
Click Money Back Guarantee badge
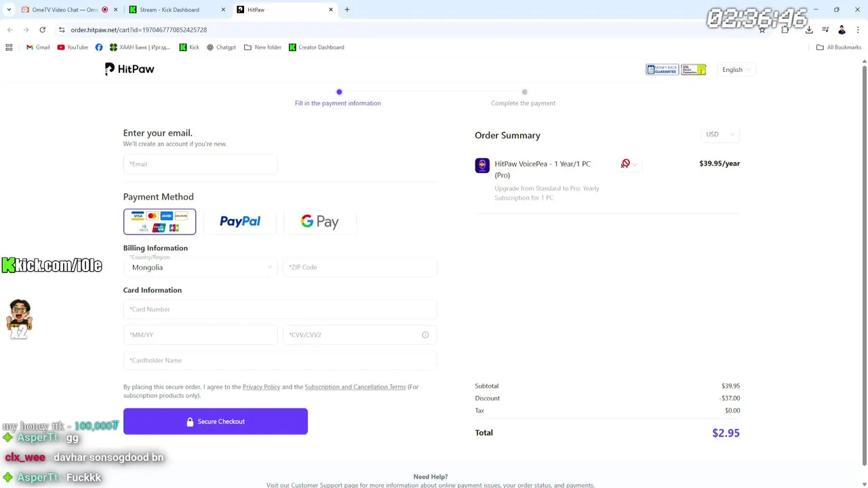tap(662, 70)
